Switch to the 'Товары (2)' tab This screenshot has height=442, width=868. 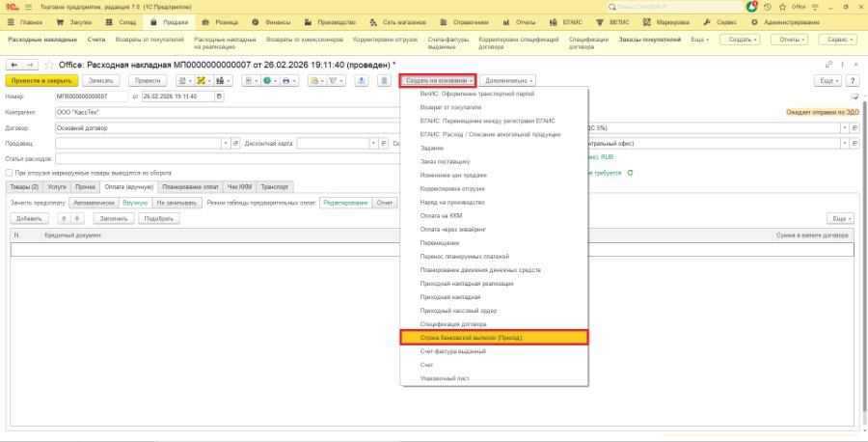24,187
